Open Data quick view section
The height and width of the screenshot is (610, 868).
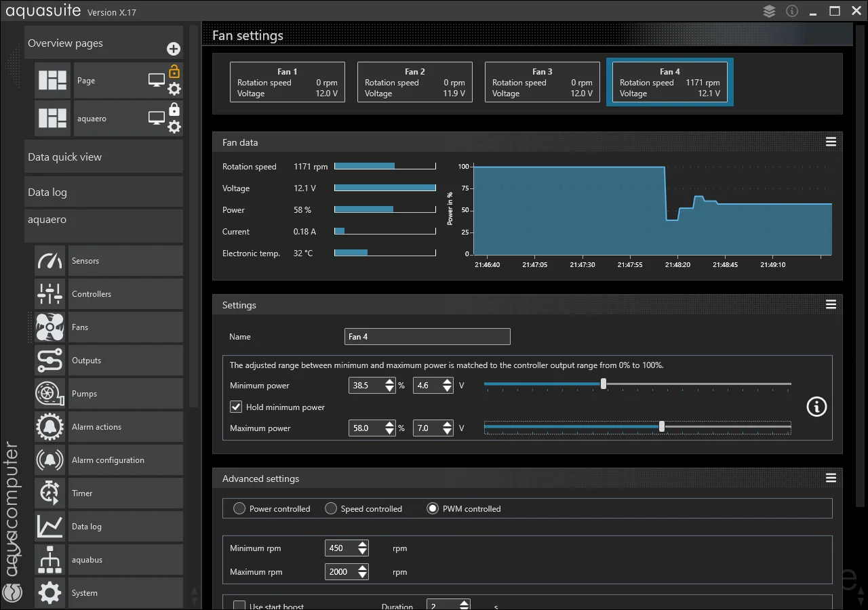pyautogui.click(x=104, y=157)
